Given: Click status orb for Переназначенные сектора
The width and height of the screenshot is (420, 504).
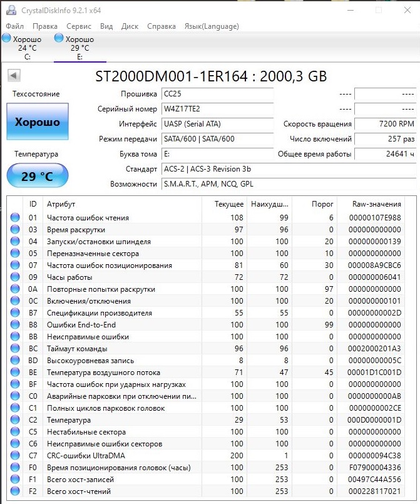Looking at the screenshot, I should pyautogui.click(x=15, y=253).
